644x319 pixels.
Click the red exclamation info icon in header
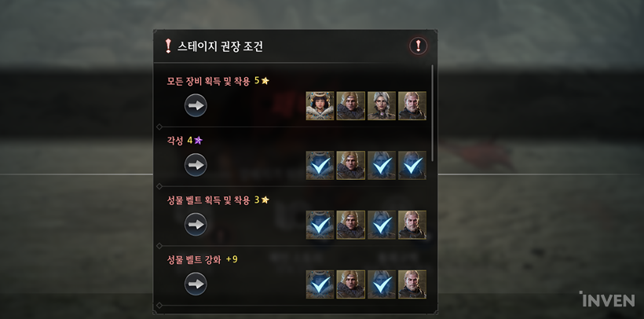click(418, 46)
